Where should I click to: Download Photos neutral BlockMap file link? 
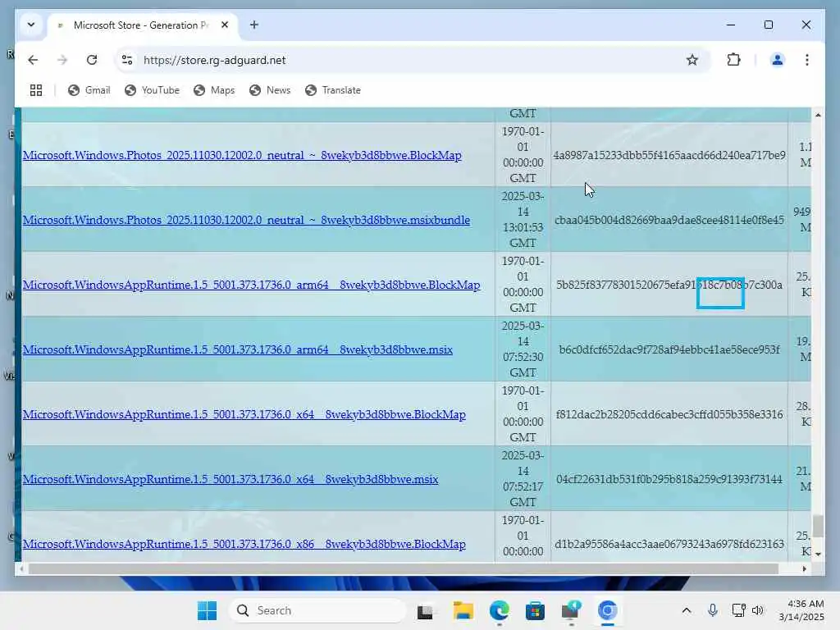242,155
